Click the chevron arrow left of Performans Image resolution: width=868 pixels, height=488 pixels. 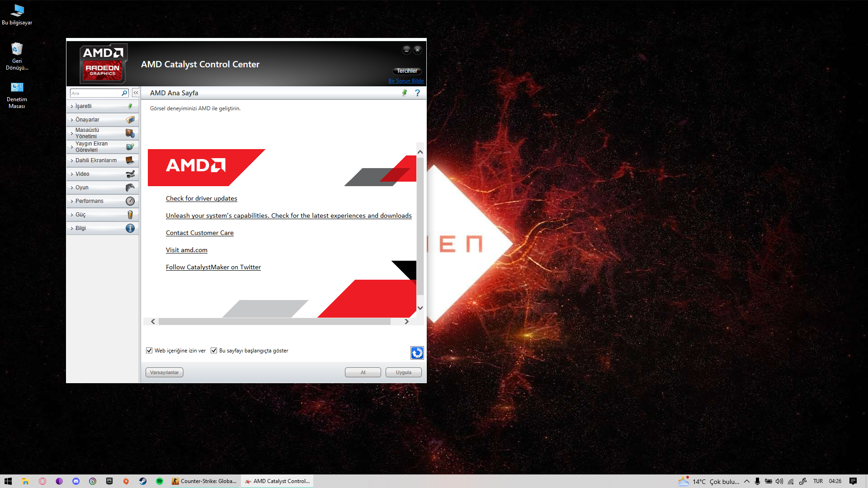72,201
